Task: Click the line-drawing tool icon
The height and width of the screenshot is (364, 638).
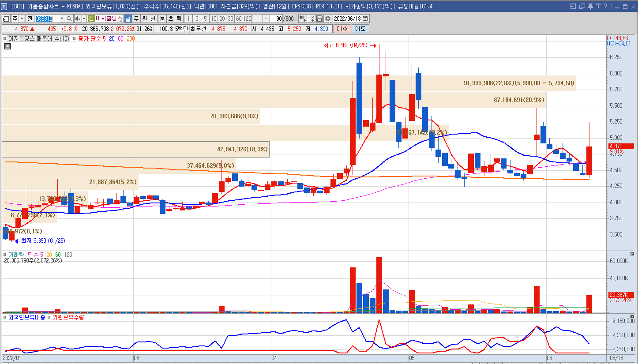Action: click(x=311, y=19)
